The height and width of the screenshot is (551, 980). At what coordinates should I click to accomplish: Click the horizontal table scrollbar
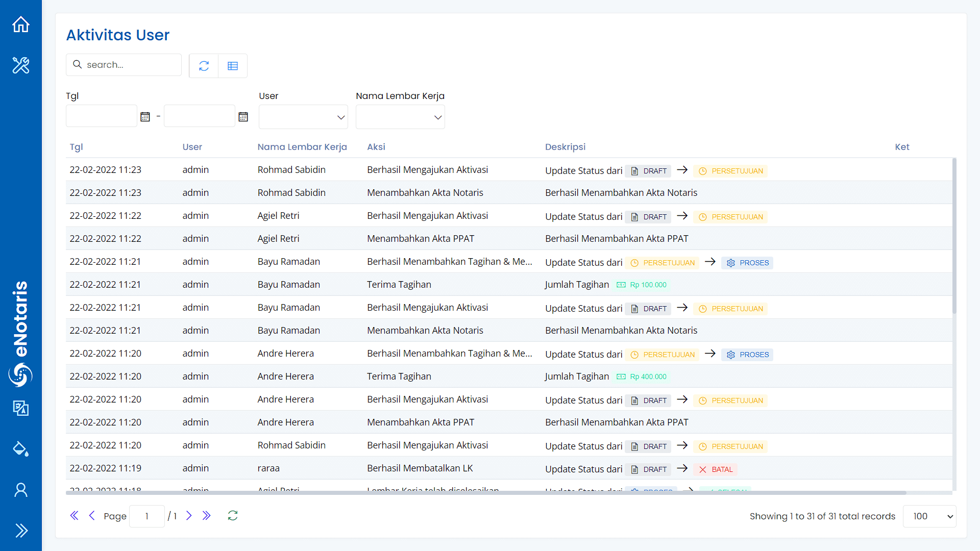486,493
